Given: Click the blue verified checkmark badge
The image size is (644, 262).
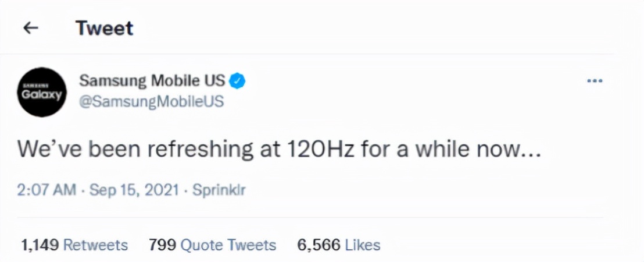Looking at the screenshot, I should coord(238,81).
